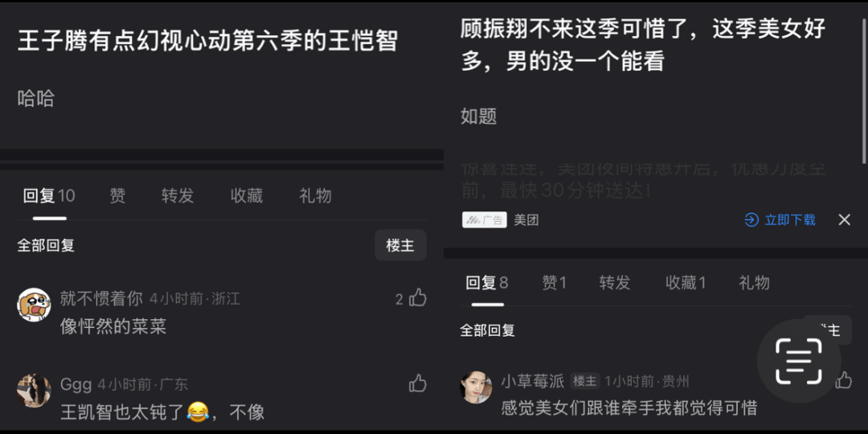Close the 美团 advertisement
The width and height of the screenshot is (868, 434).
[x=844, y=219]
